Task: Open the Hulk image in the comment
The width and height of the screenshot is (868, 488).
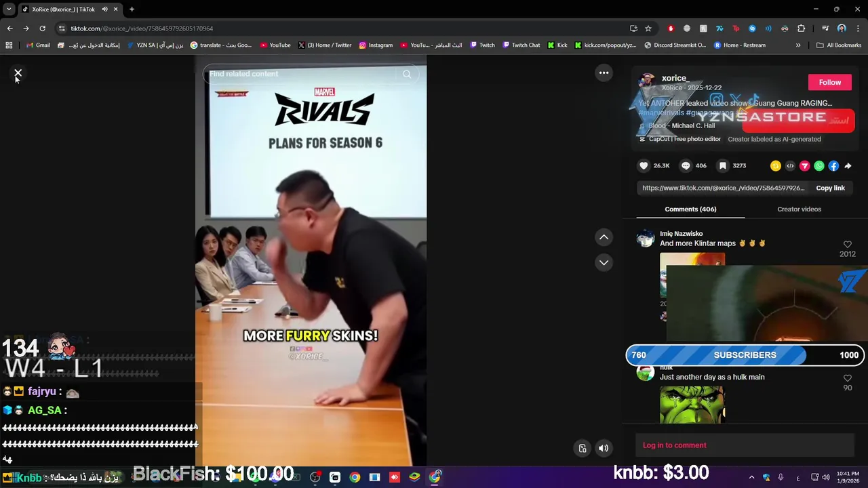Action: point(692,405)
